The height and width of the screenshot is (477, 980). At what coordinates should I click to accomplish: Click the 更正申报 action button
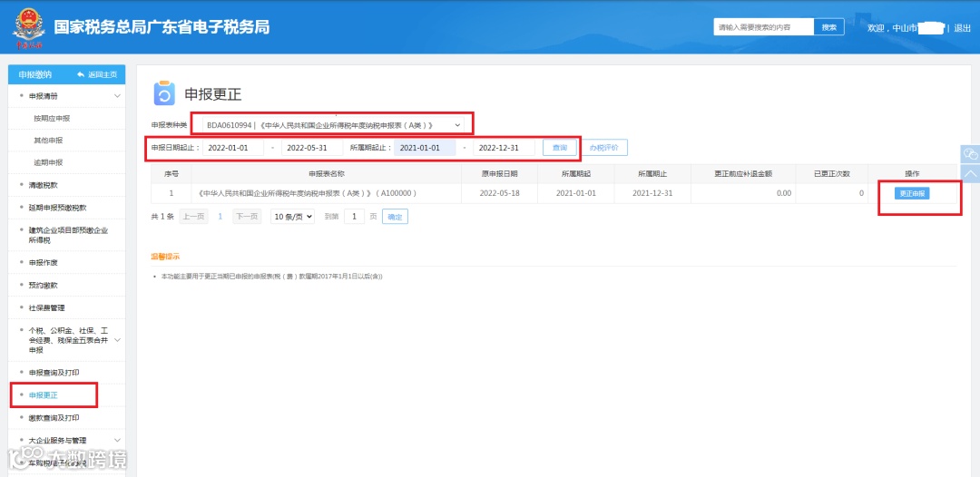point(912,193)
